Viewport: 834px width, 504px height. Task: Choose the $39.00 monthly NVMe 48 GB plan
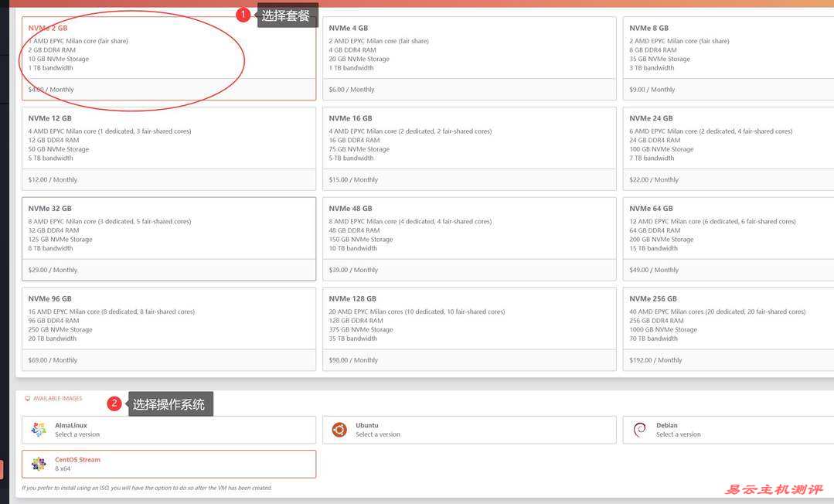pyautogui.click(x=469, y=238)
